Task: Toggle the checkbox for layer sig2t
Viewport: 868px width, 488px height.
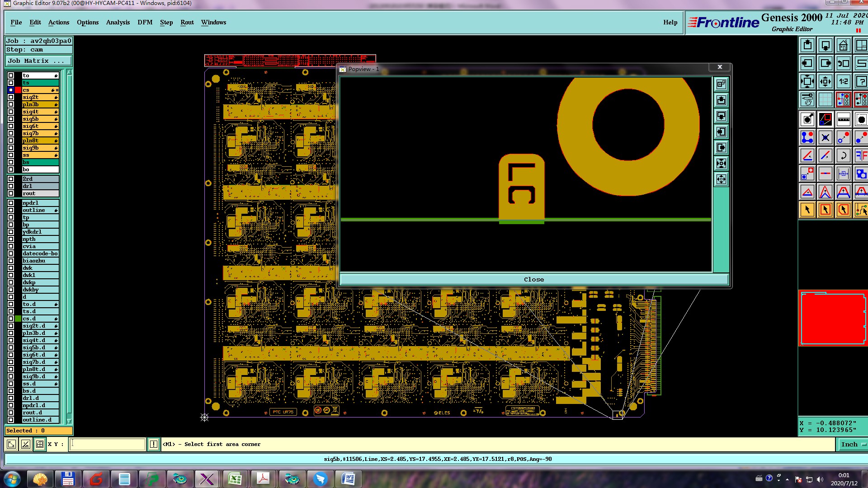Action: (11, 97)
